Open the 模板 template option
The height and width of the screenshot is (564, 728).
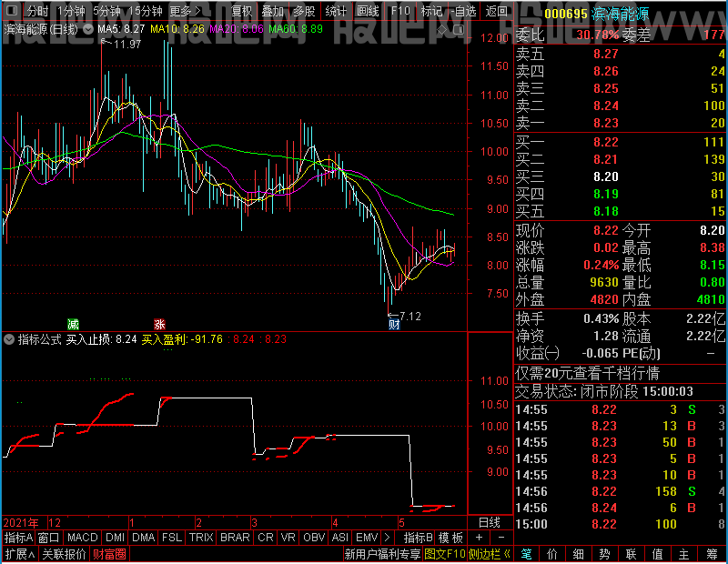450,538
